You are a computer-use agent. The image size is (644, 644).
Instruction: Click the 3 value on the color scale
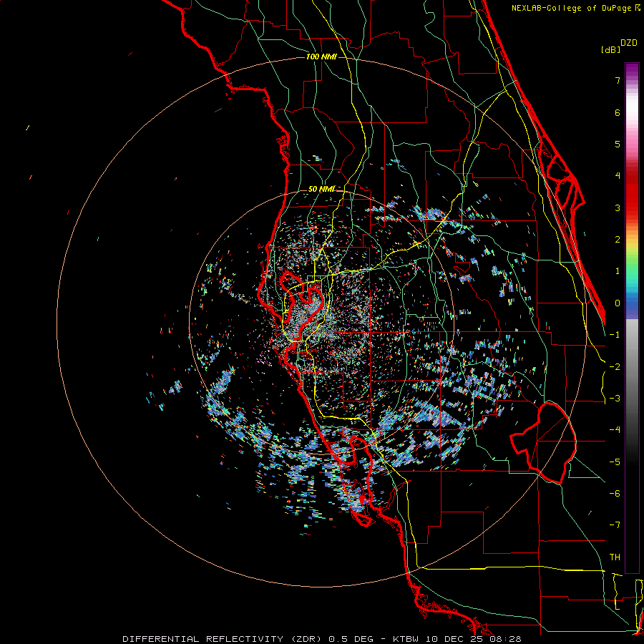point(618,208)
